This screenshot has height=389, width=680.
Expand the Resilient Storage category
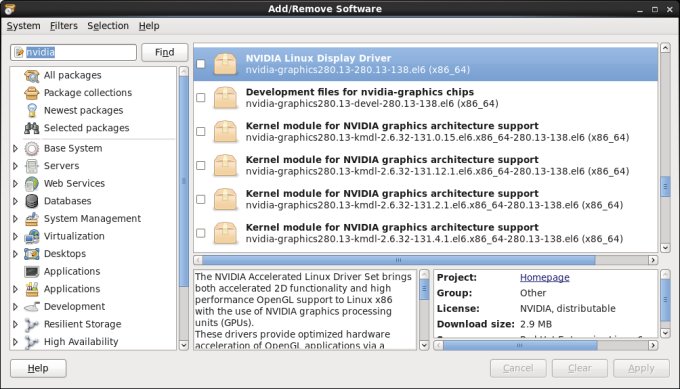(16, 324)
